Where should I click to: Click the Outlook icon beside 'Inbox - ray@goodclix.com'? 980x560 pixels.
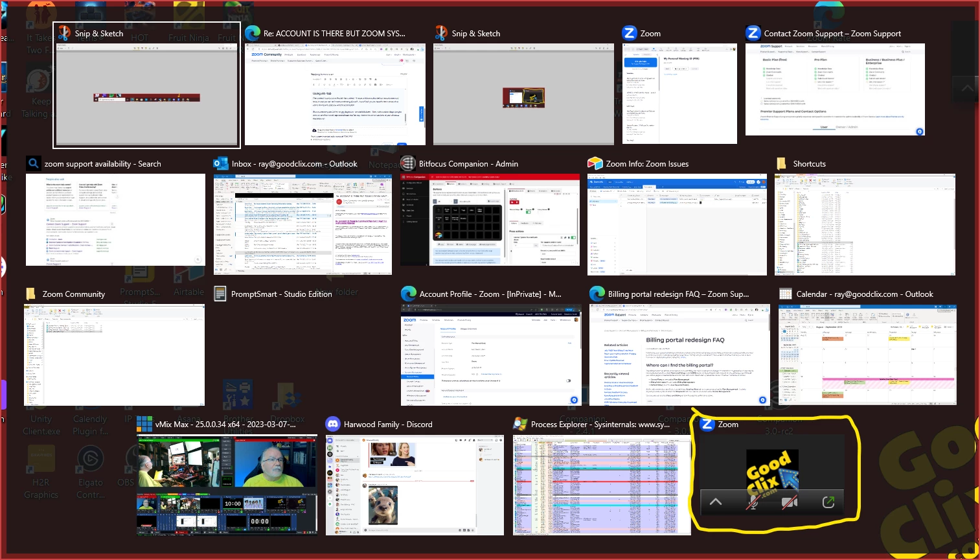point(221,163)
